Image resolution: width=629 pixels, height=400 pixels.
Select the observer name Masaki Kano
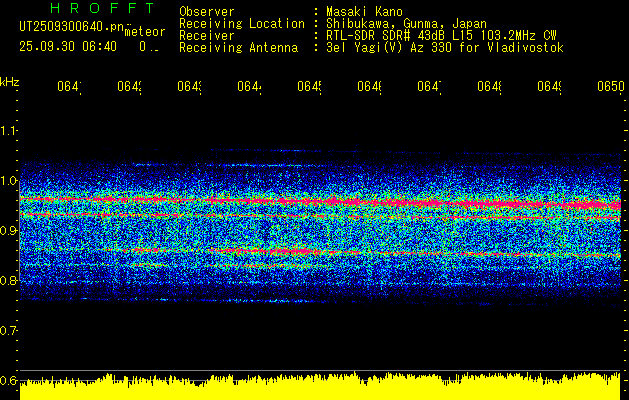click(364, 12)
